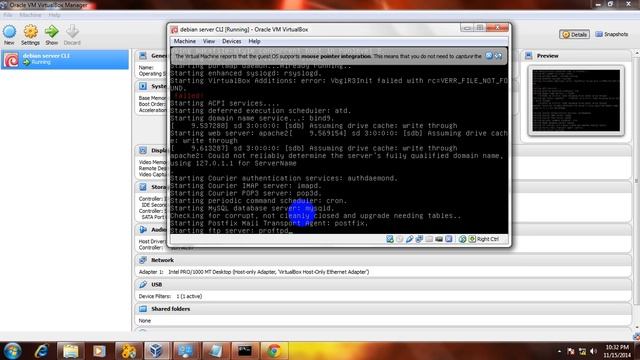Open Command Prompt from the taskbar
The width and height of the screenshot is (640, 360).
point(245,351)
